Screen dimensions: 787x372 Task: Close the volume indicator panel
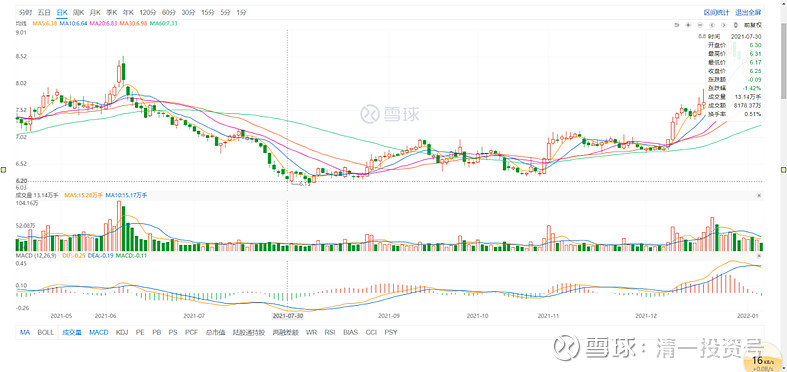(759, 195)
